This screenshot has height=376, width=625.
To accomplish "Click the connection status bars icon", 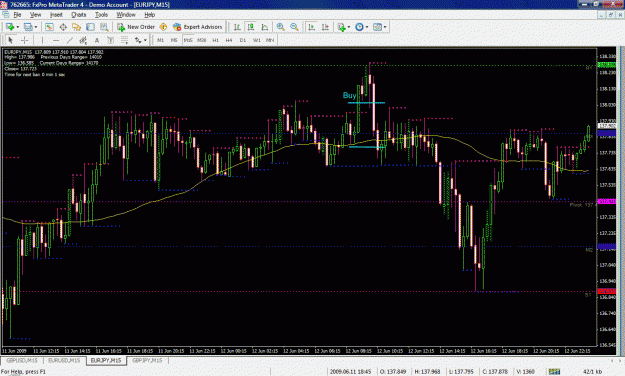I will tap(554, 372).
